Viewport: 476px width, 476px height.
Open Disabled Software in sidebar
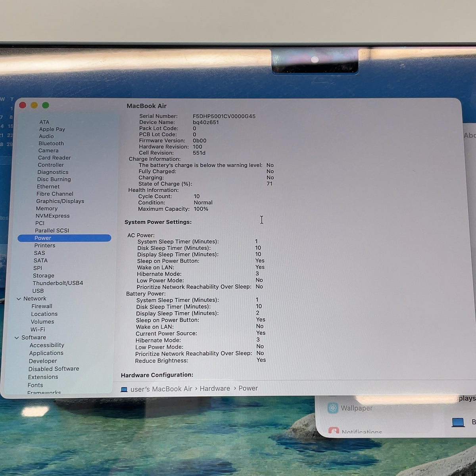[54, 369]
